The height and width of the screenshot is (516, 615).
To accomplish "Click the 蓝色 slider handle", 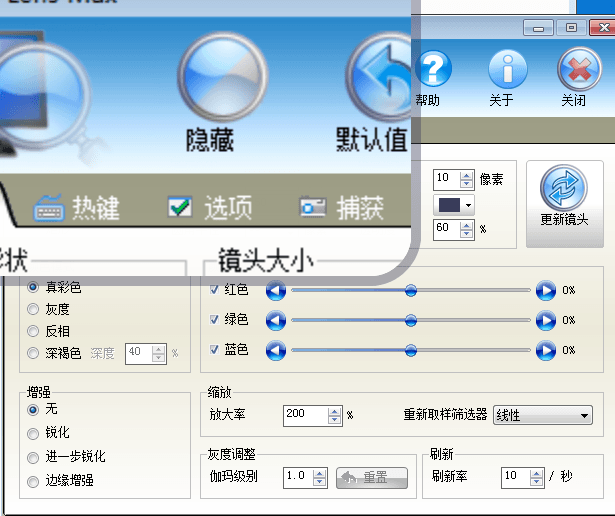I will [x=411, y=351].
